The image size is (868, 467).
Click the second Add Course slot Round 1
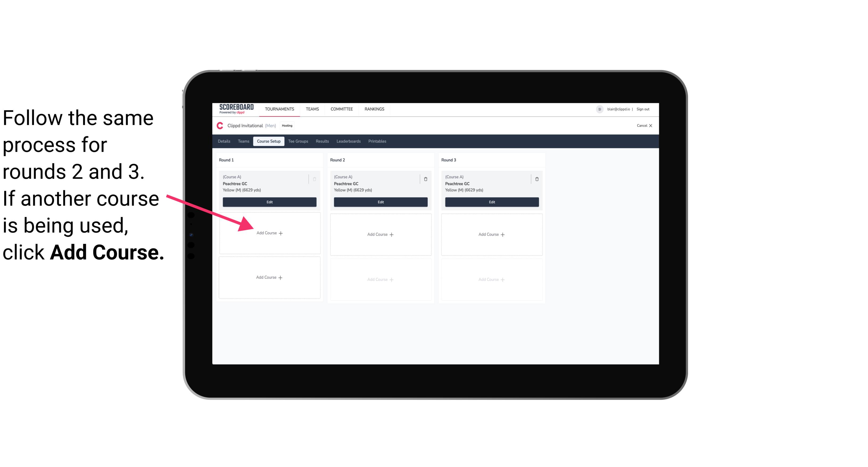tap(270, 277)
